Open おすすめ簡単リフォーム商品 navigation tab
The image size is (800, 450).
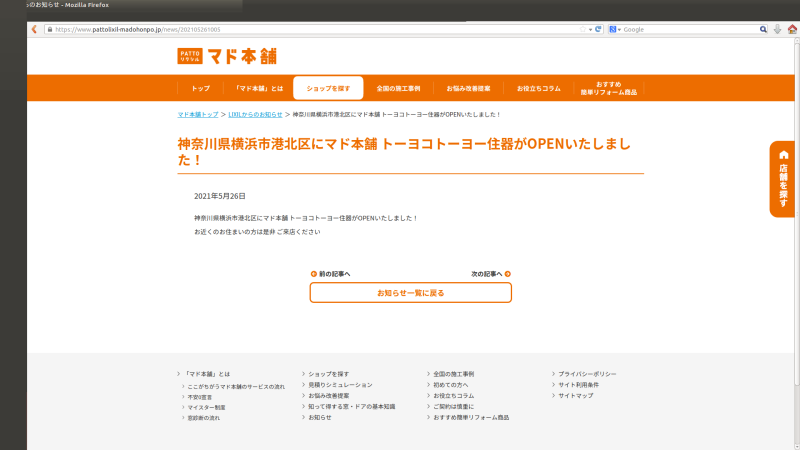point(609,88)
